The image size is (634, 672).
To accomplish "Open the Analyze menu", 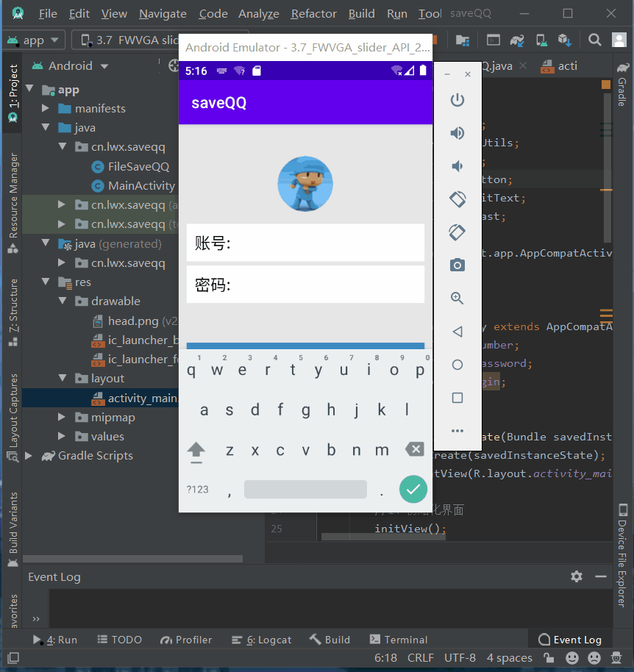I will click(258, 14).
